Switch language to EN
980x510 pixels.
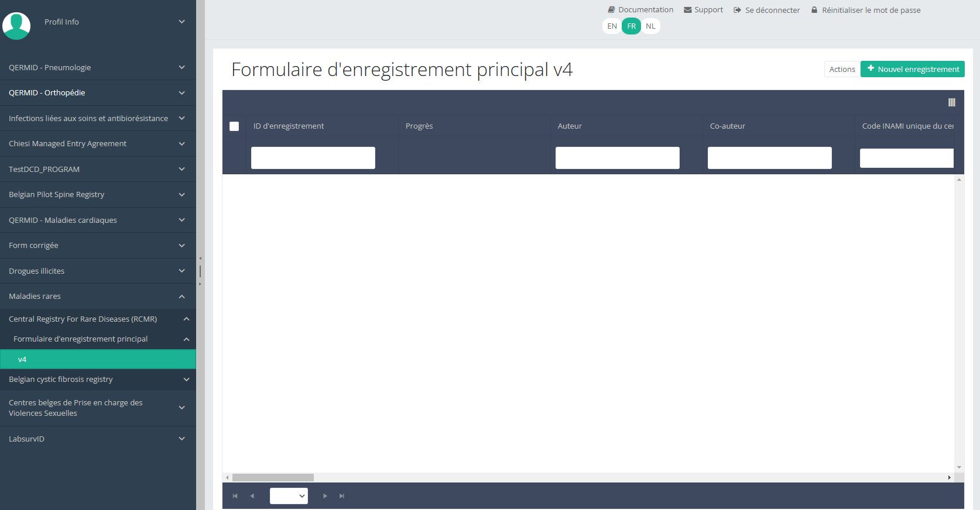coord(612,26)
